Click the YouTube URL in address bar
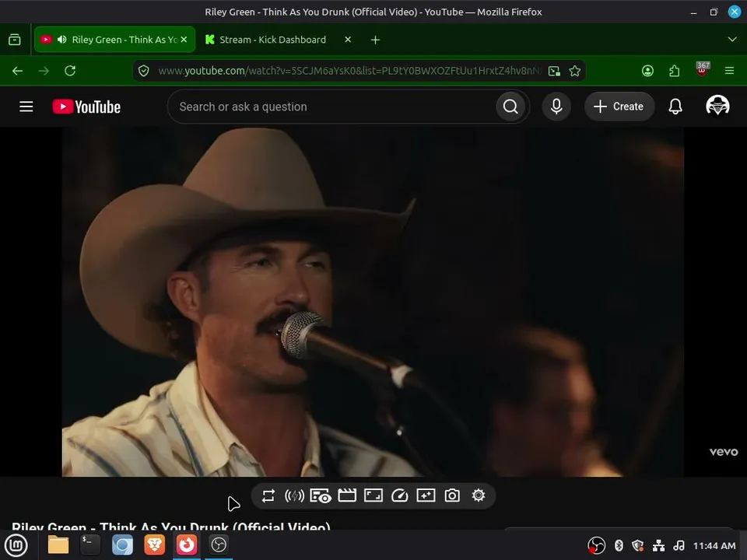Screen dimensions: 747x560 [x=349, y=71]
